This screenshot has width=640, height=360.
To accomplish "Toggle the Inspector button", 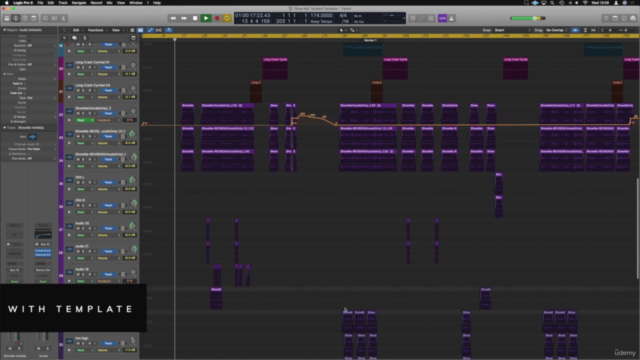I will (16, 18).
